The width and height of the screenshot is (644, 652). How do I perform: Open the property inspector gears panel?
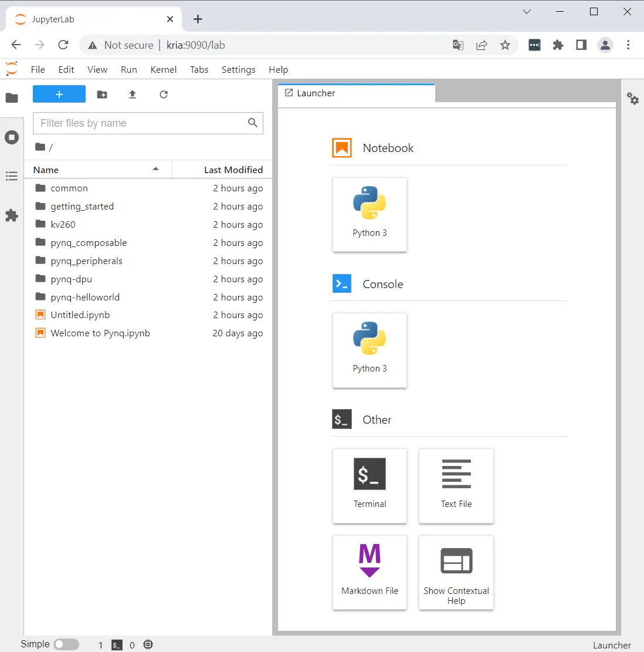633,99
